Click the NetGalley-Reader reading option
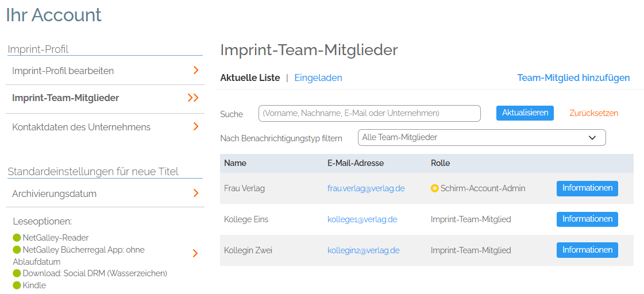Viewport: 644px width, 294px height. (x=56, y=237)
